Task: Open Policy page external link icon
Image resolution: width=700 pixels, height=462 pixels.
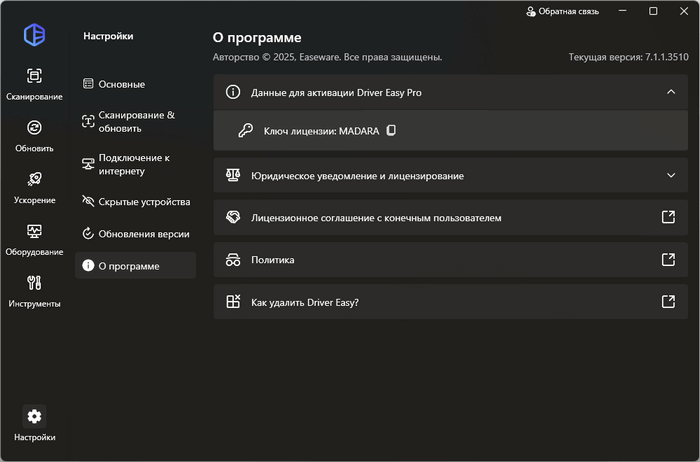Action: [669, 259]
